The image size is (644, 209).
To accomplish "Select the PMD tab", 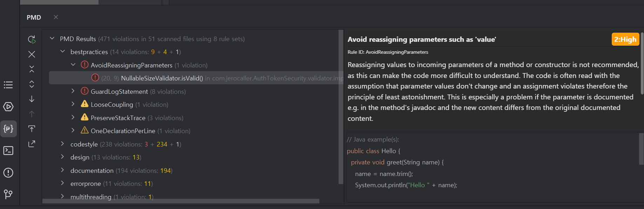I will tap(34, 17).
